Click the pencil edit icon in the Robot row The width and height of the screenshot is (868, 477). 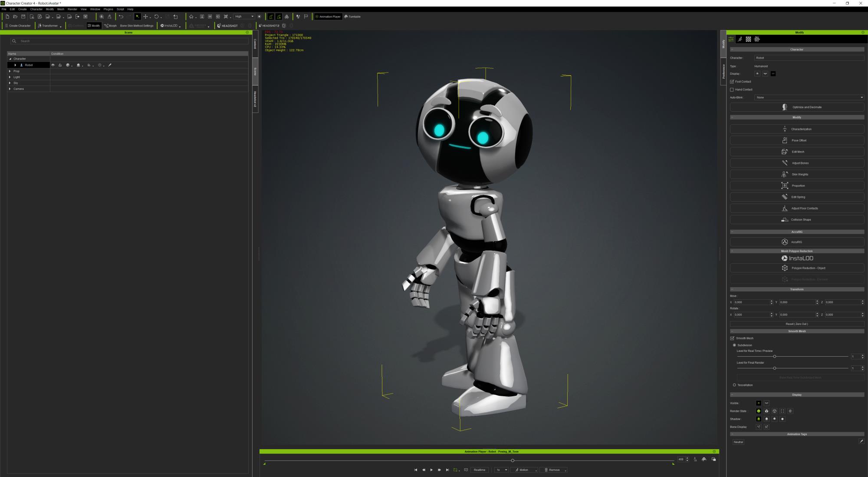pos(110,65)
